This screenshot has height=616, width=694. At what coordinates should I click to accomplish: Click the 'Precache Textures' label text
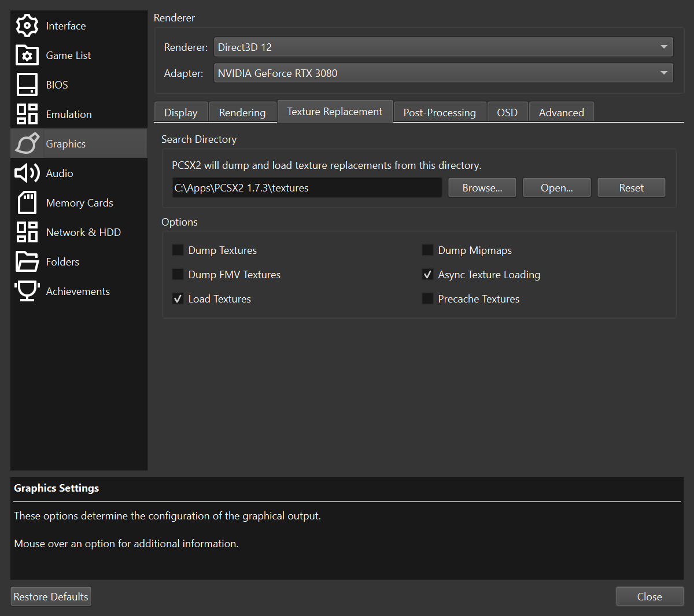point(479,298)
